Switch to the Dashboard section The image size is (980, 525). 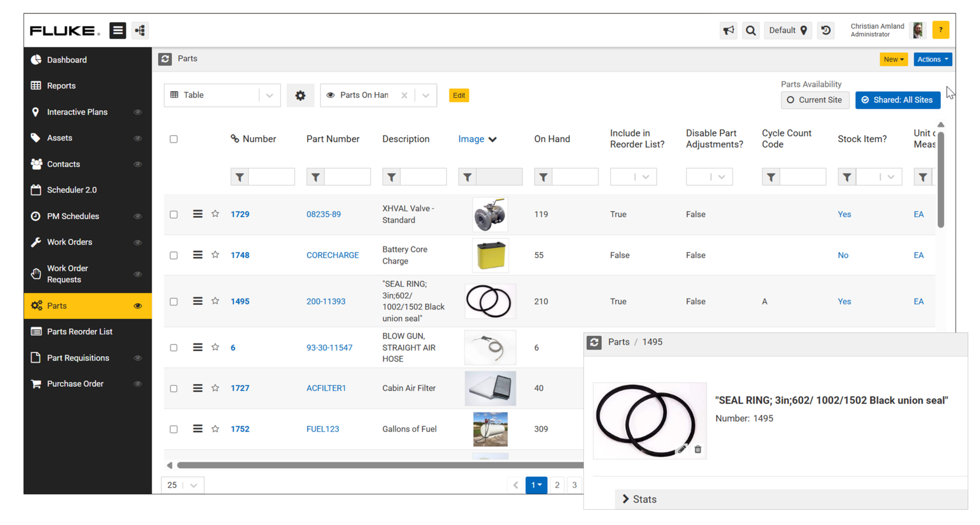pos(67,59)
